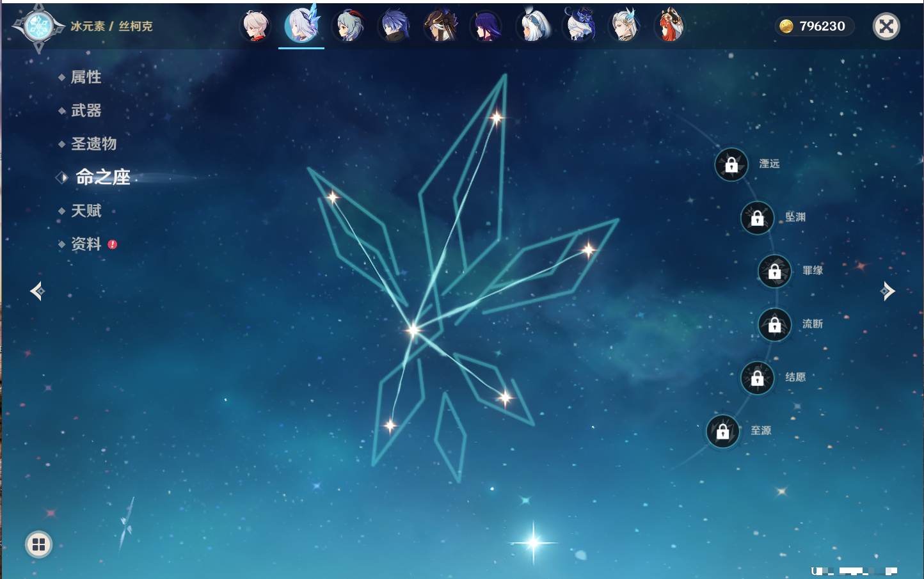Select Skirk's highlighted avatar with crystal hairpiece
This screenshot has width=924, height=579.
[301, 26]
